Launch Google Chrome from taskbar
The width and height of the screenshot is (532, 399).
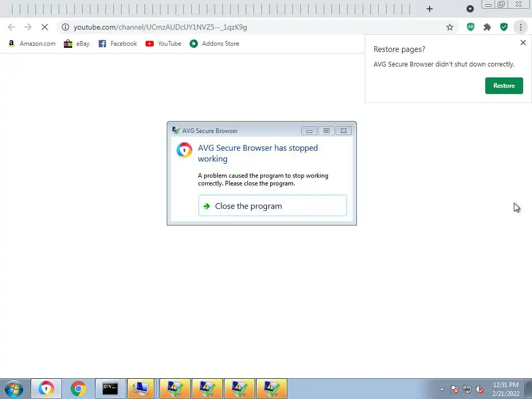coord(78,389)
